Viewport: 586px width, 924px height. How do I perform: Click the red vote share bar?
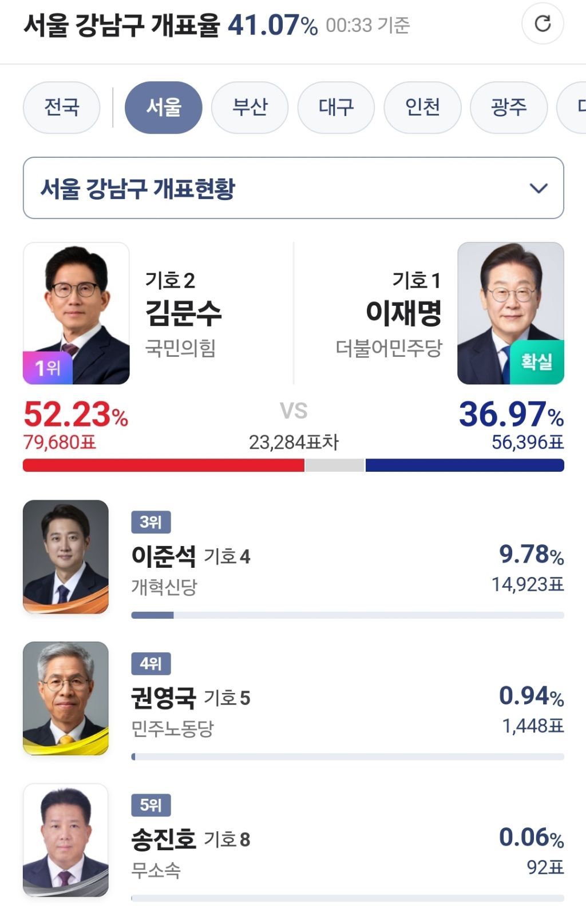[x=164, y=465]
